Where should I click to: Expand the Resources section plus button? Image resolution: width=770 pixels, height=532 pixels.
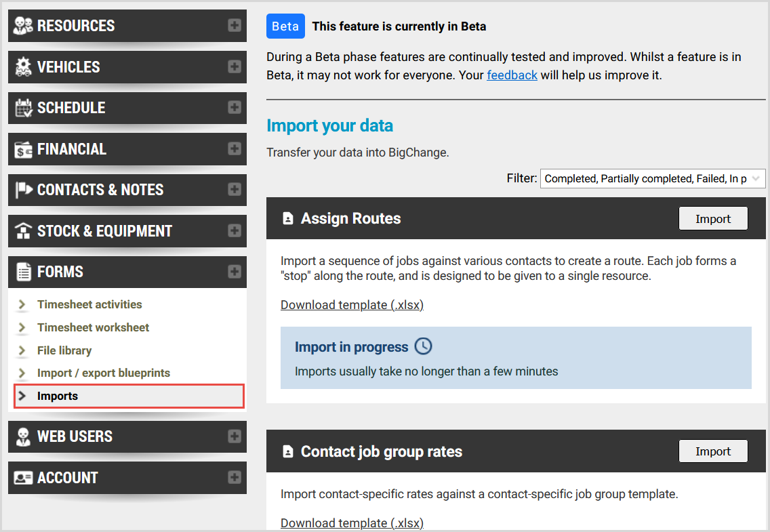click(x=235, y=26)
